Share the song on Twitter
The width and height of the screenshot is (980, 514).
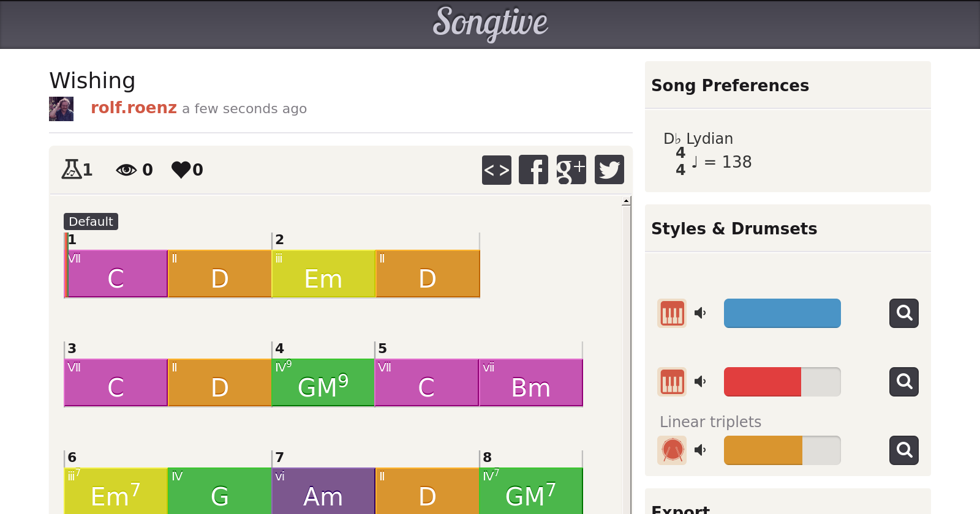click(x=609, y=169)
